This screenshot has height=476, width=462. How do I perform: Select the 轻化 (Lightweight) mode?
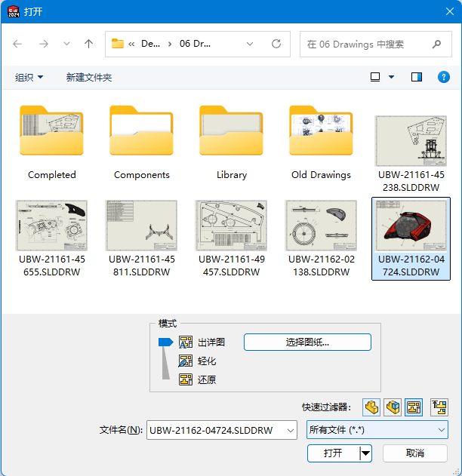pos(186,361)
